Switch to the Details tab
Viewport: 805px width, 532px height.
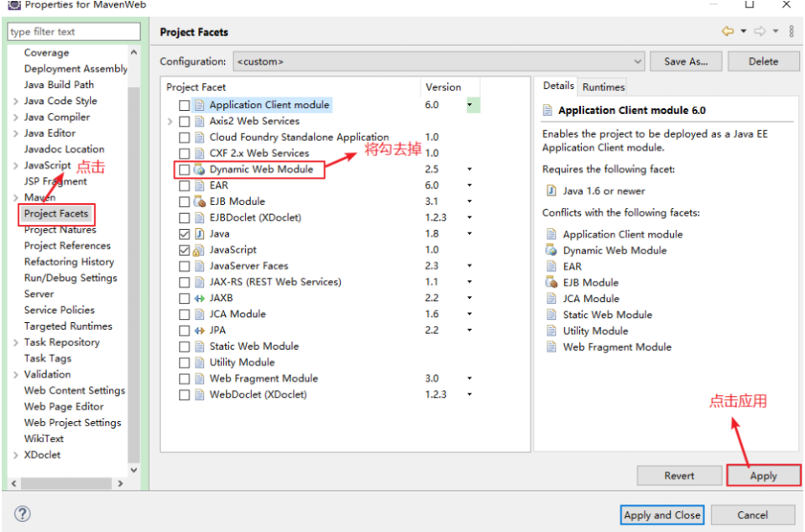[558, 86]
